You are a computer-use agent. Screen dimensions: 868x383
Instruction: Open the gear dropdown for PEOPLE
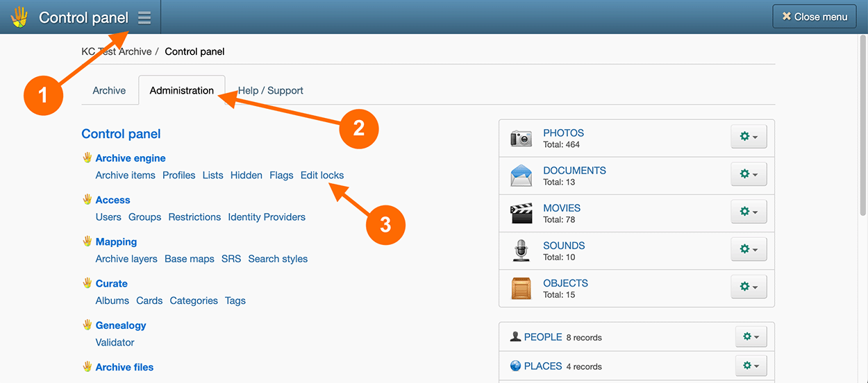751,337
